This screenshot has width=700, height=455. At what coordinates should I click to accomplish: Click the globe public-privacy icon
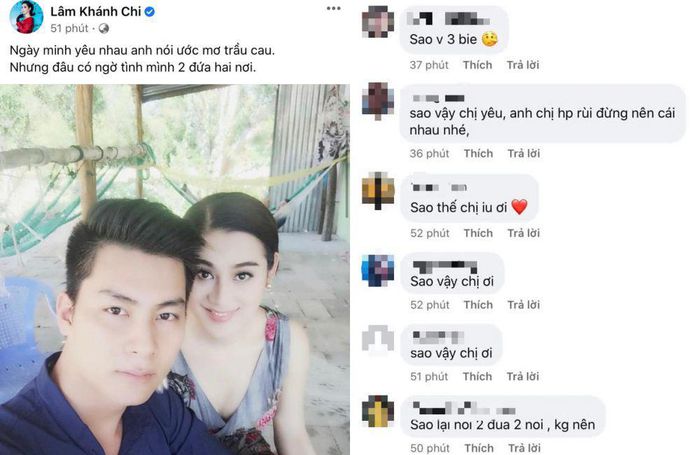[x=104, y=29]
